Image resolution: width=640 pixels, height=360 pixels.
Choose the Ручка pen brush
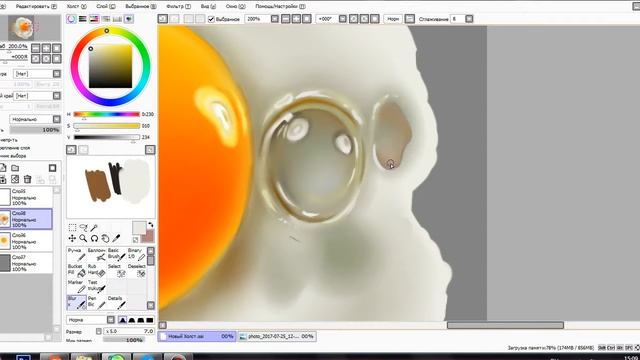pos(76,254)
